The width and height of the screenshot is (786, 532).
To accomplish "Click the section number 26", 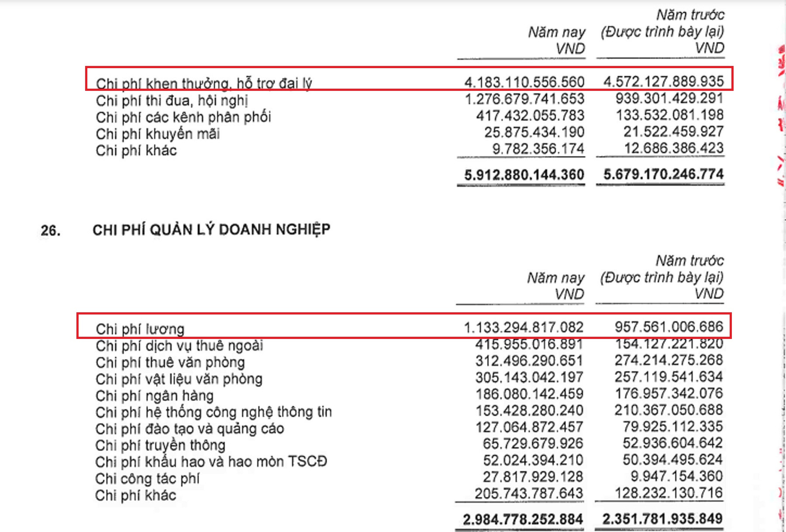I will pyautogui.click(x=50, y=231).
